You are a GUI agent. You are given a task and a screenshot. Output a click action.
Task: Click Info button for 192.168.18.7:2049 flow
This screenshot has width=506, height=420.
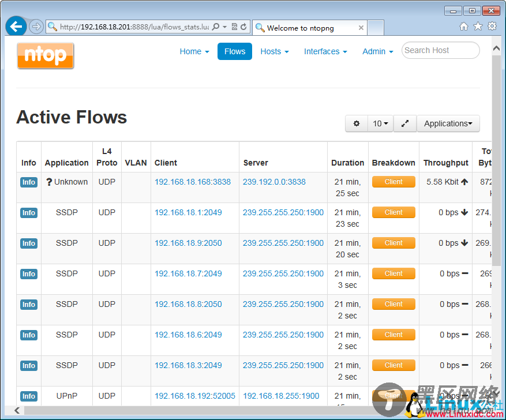[x=29, y=274]
